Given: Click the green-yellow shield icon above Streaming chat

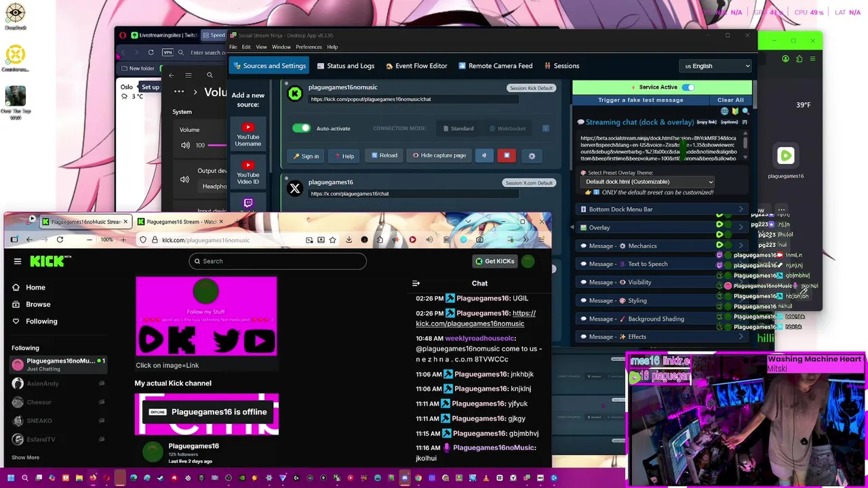Looking at the screenshot, I should [x=735, y=111].
